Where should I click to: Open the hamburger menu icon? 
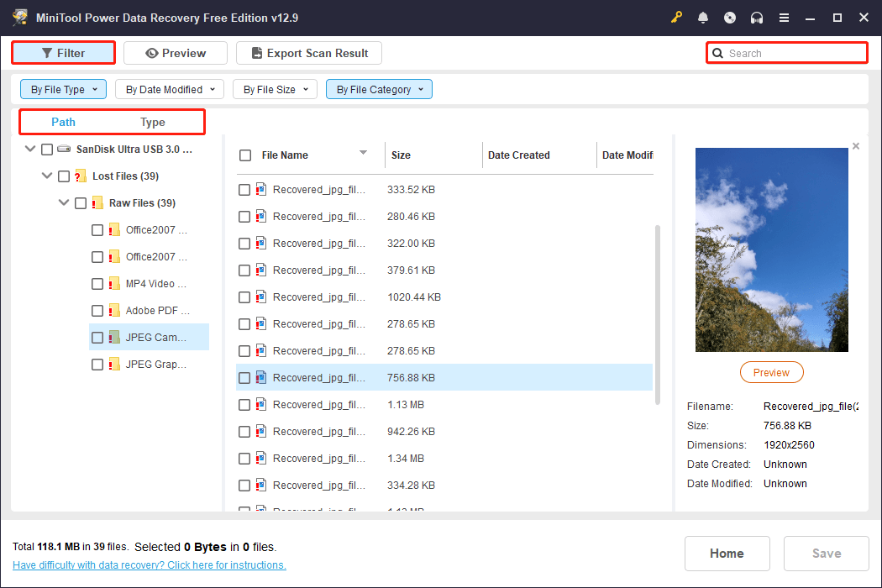(x=784, y=18)
